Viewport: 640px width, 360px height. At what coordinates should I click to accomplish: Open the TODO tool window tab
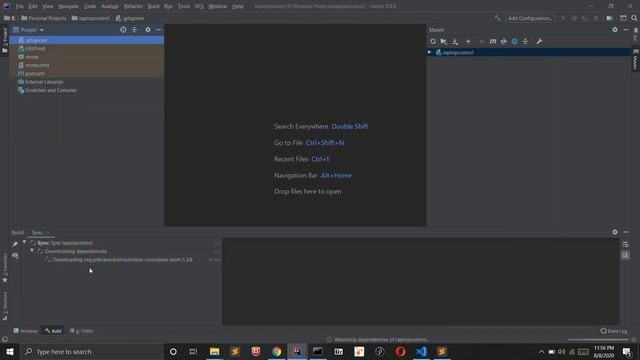(81, 331)
